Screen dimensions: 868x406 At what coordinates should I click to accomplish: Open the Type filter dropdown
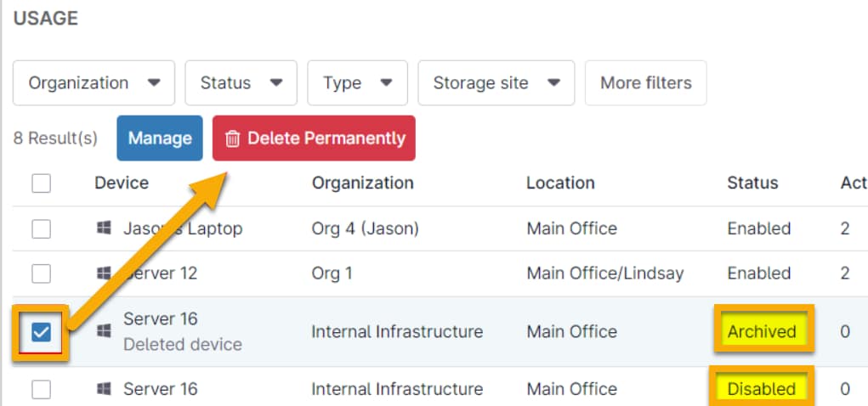click(357, 83)
